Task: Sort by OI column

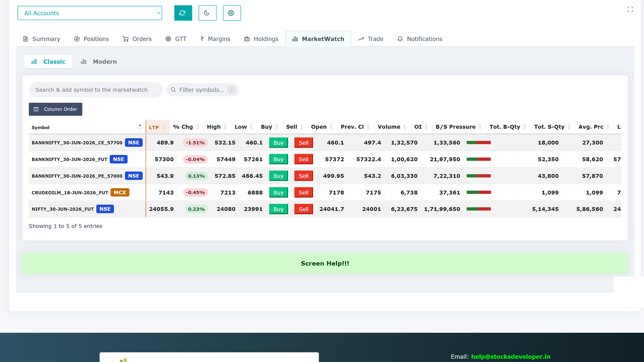Action: pos(421,127)
